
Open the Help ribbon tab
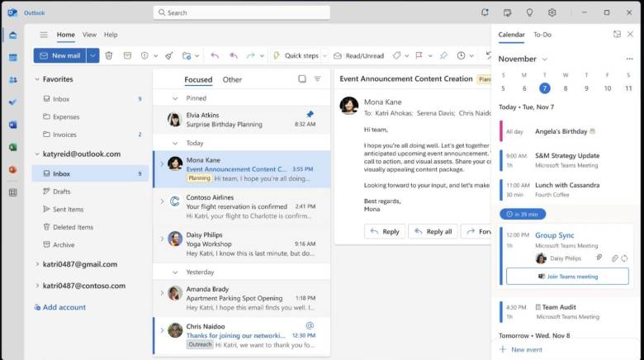click(111, 35)
